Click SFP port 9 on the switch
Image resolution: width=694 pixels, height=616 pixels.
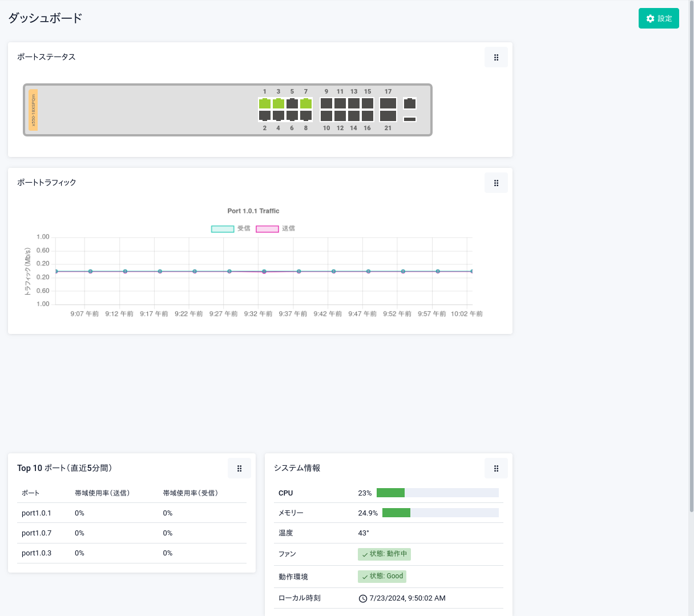(x=326, y=103)
